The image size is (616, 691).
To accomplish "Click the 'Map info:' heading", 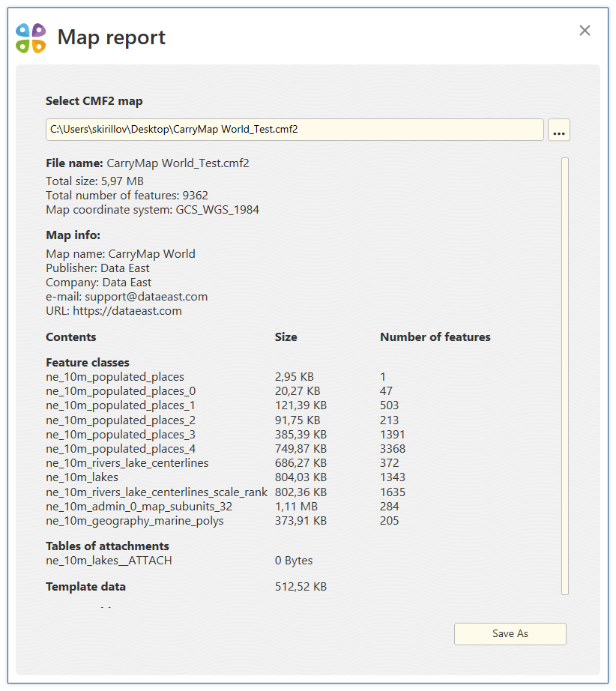I will pyautogui.click(x=73, y=235).
